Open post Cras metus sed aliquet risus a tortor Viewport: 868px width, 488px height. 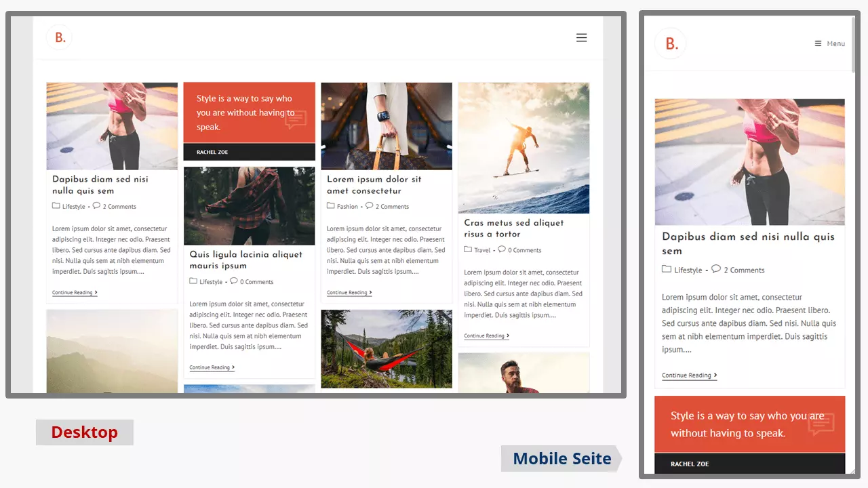pyautogui.click(x=514, y=228)
